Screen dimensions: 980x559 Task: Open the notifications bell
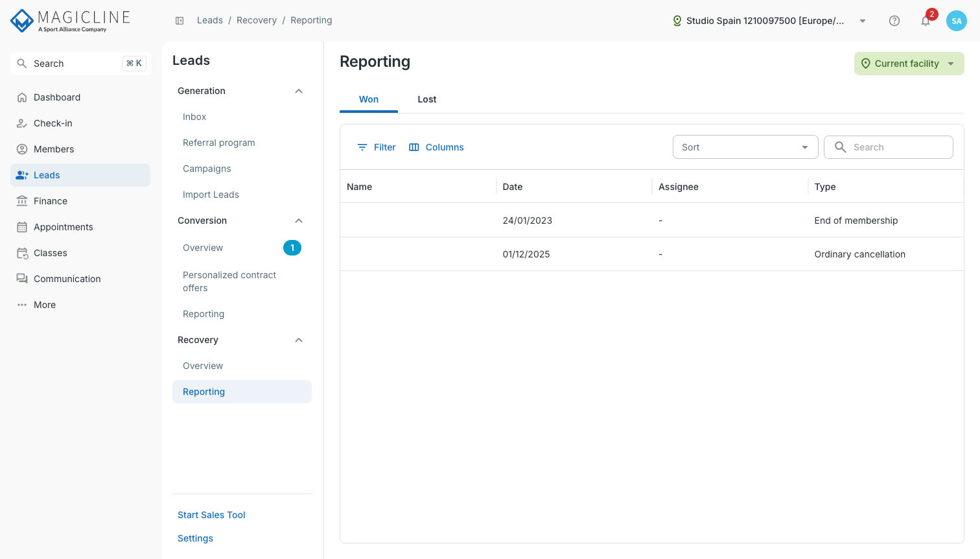[926, 21]
